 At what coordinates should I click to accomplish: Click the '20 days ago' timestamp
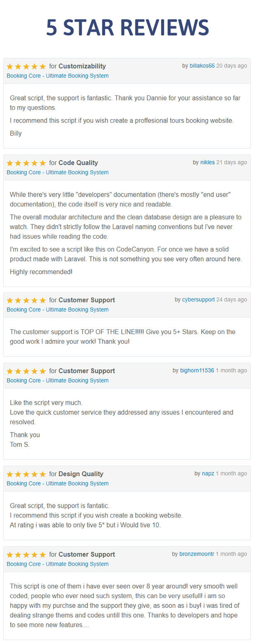click(232, 66)
